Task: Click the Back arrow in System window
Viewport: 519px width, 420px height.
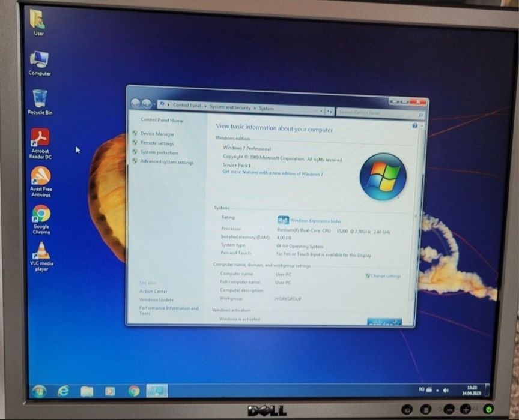Action: [x=135, y=104]
